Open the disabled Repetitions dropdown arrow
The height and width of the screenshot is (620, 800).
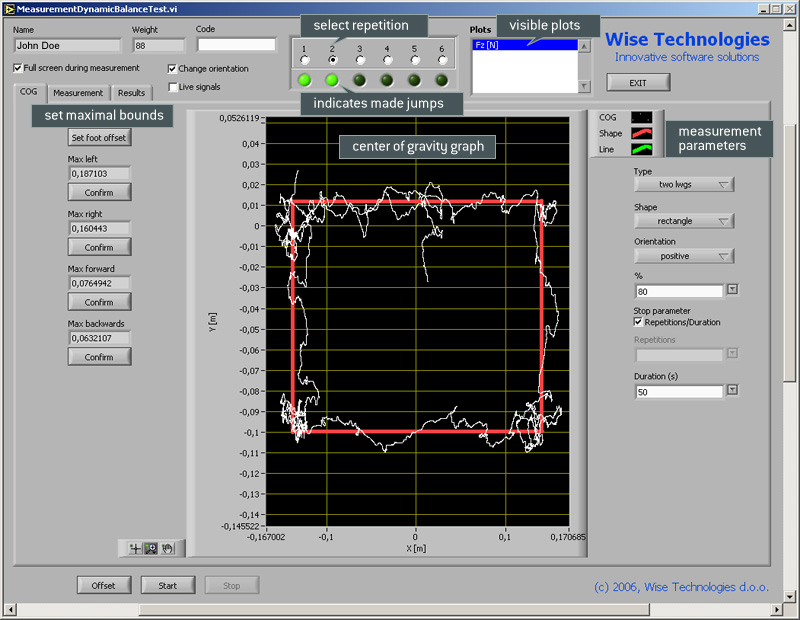click(x=732, y=353)
